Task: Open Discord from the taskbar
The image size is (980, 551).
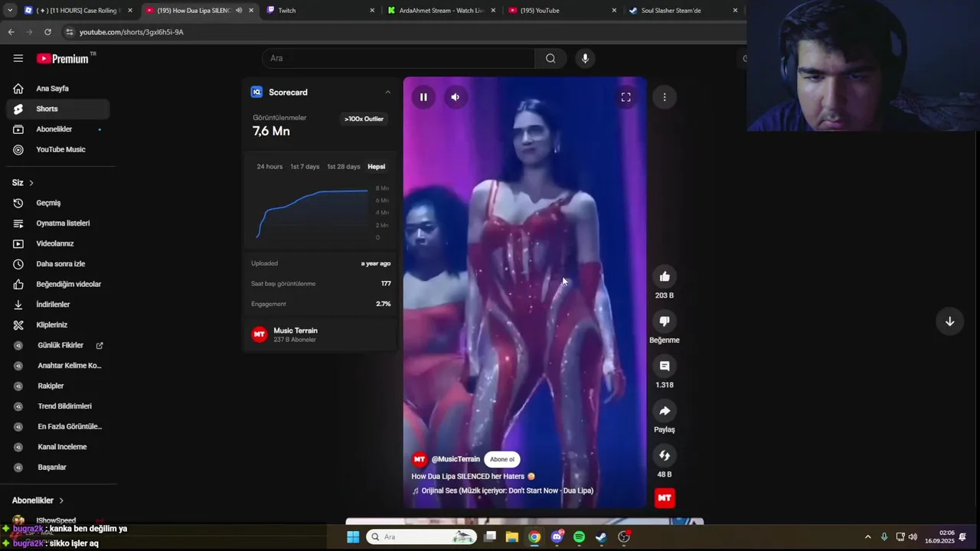Action: coord(557,536)
